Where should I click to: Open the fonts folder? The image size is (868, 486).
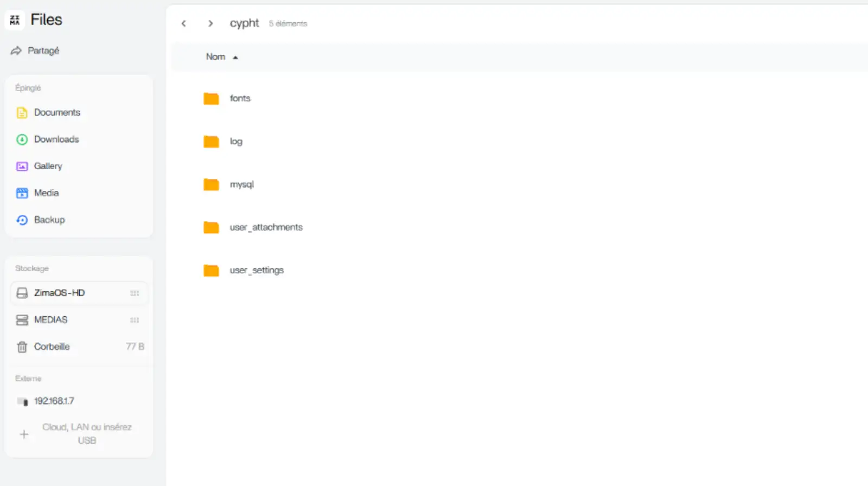(x=240, y=98)
